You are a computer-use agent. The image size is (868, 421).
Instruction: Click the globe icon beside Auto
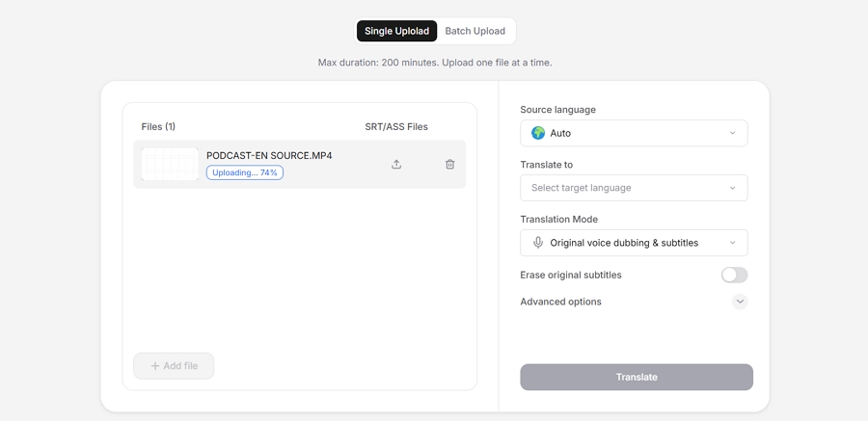click(x=538, y=133)
